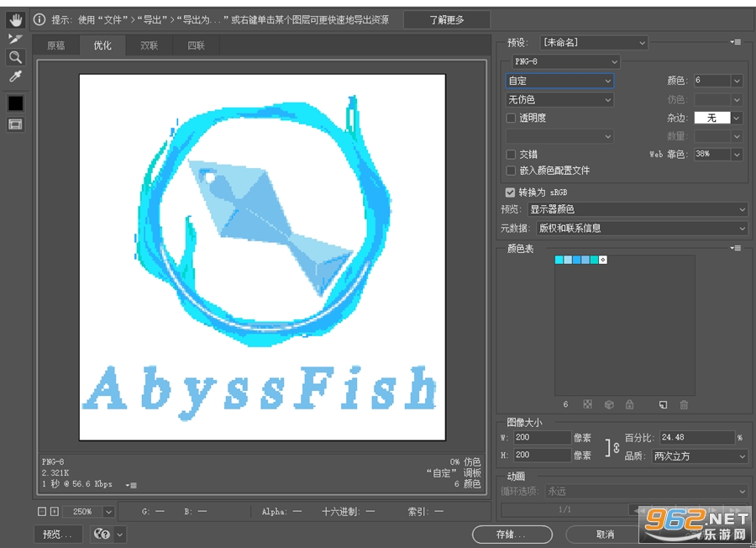Click the 百分比 24.48 field
The width and height of the screenshot is (756, 548).
tap(697, 438)
